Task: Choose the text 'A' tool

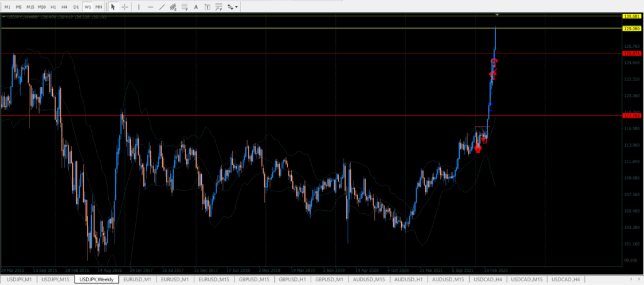Action: click(197, 7)
